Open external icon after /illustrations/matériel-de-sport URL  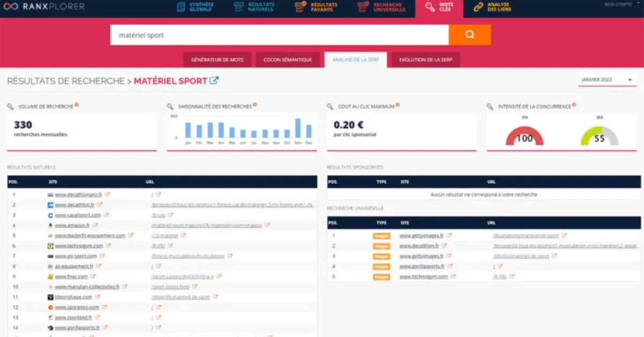(x=564, y=235)
